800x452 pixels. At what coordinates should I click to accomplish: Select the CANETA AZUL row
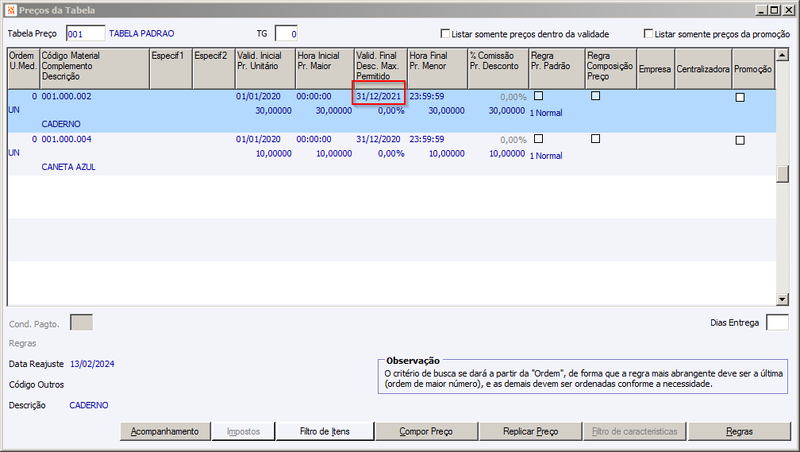(x=391, y=154)
